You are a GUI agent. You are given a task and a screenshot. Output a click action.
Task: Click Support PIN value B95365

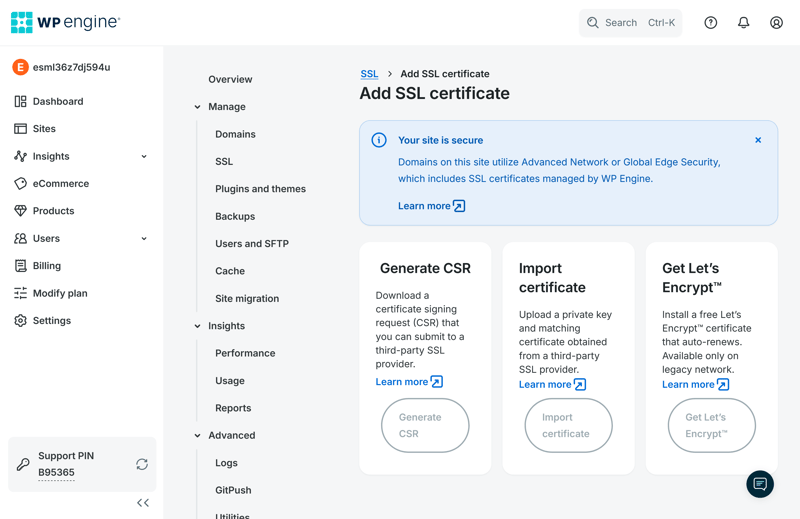click(56, 473)
